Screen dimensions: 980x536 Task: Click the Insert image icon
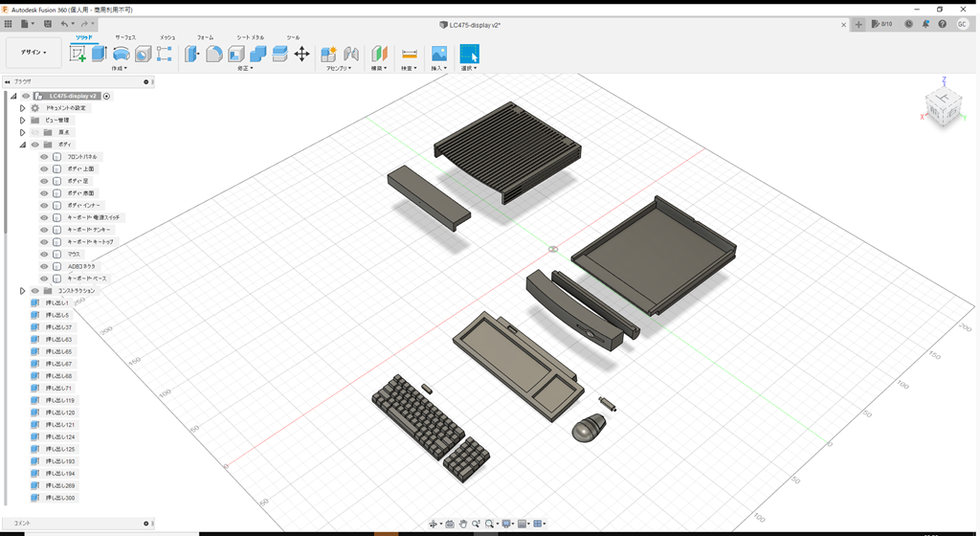[439, 54]
